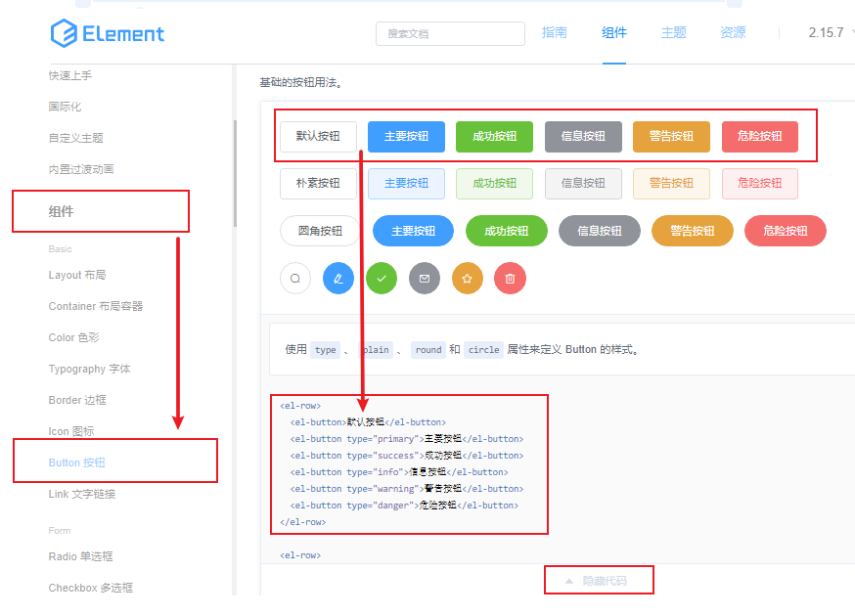855x616 pixels.
Task: Click the solid 默认按钮 button
Action: 319,136
